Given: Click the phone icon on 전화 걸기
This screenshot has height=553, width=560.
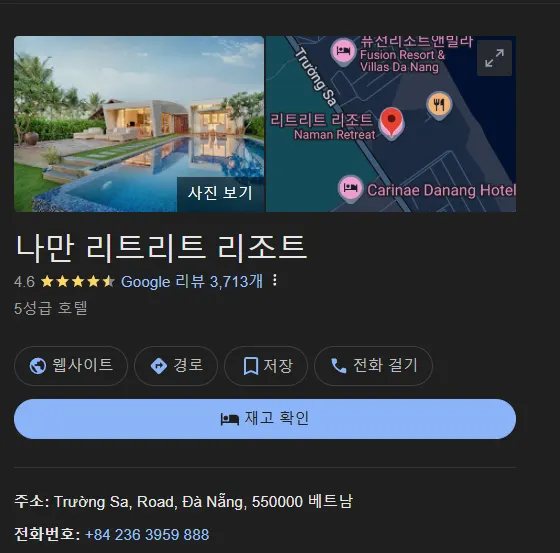Looking at the screenshot, I should [x=339, y=366].
